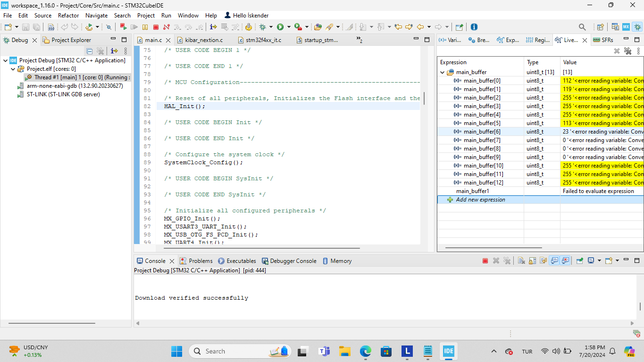Toggle Scroll Lock in Console toolbar
The image size is (644, 362).
[532, 261]
